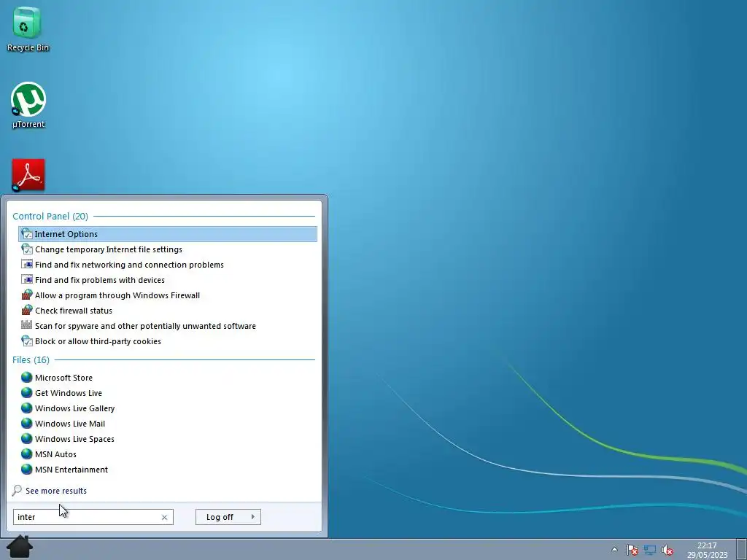Open the network tray icon
The height and width of the screenshot is (560, 747).
pos(650,550)
